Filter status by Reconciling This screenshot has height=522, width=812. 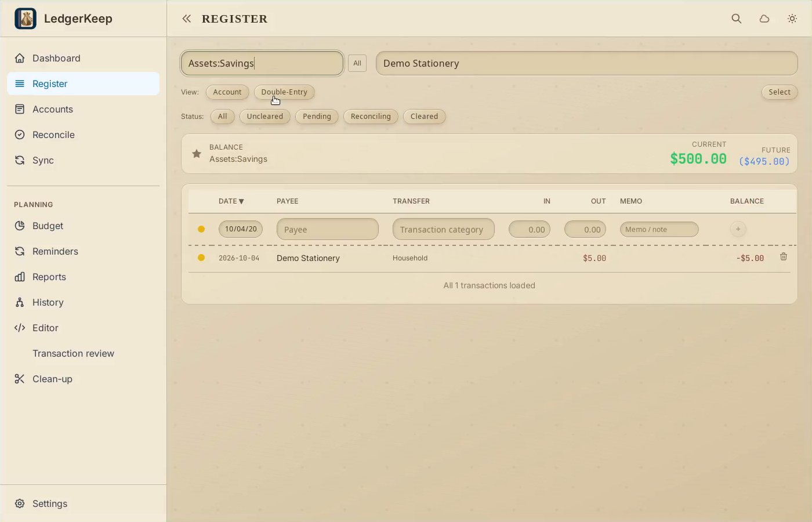click(x=371, y=117)
